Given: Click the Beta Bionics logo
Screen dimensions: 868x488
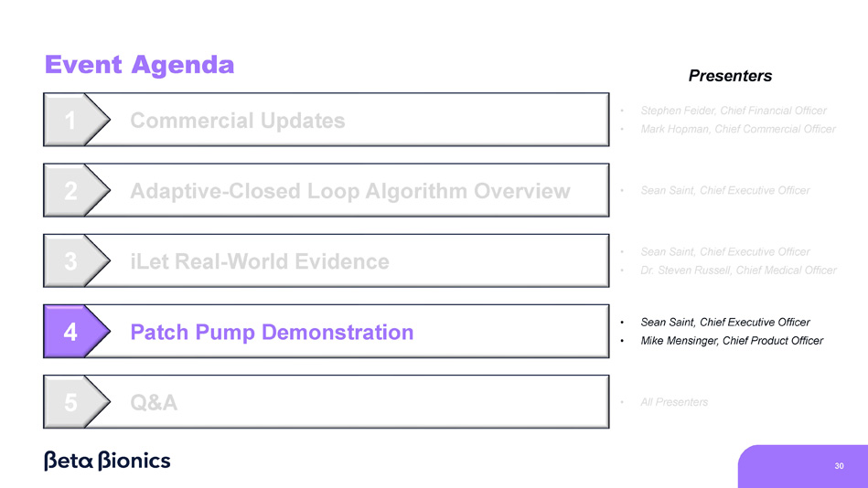Looking at the screenshot, I should pos(107,461).
